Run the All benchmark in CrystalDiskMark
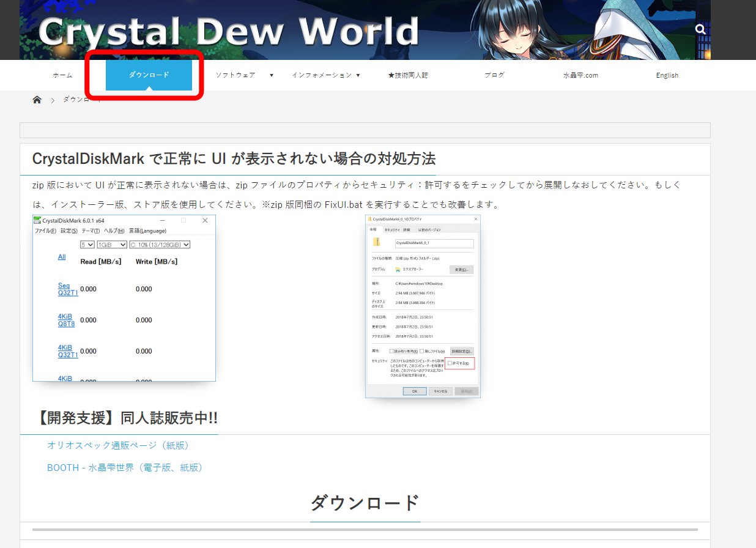Viewport: 756px width, 548px height. 62,257
